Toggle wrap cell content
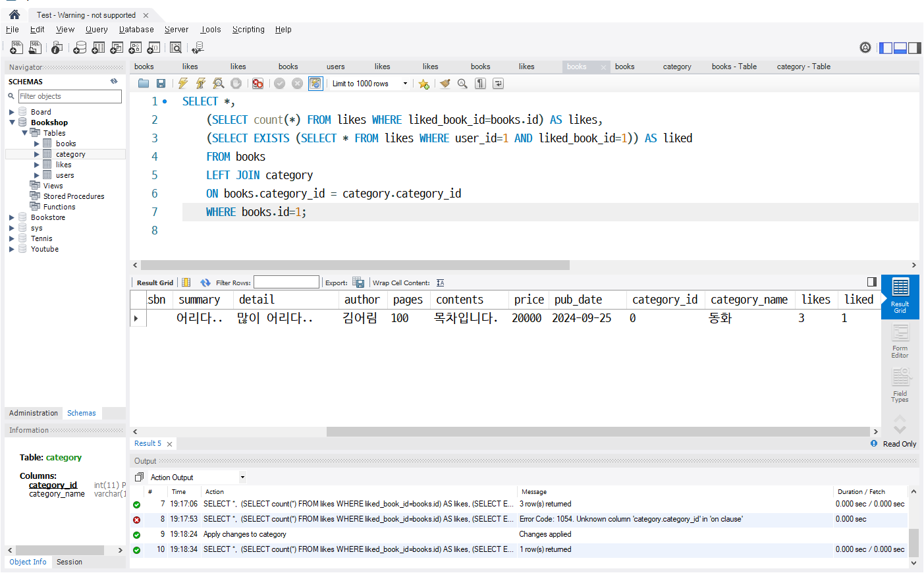924x573 pixels. [441, 283]
